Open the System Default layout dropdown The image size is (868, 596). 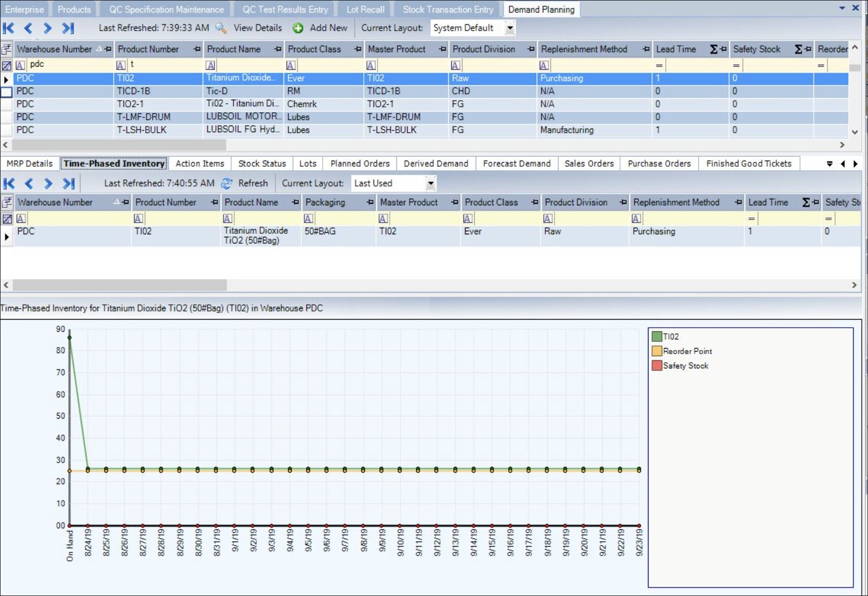point(510,28)
